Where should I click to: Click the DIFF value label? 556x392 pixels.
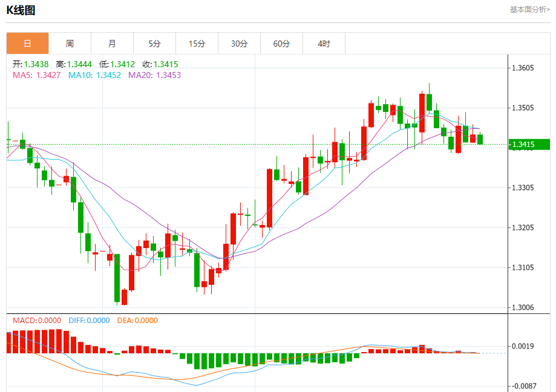88,321
